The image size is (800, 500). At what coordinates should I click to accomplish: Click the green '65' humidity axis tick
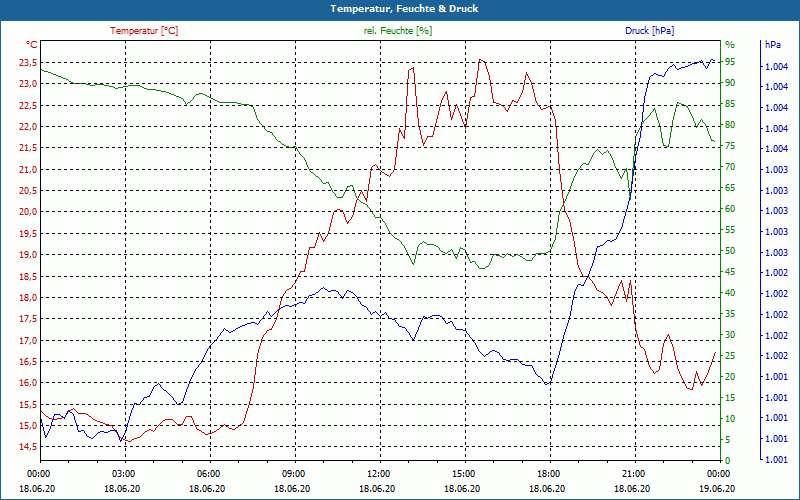pyautogui.click(x=730, y=188)
